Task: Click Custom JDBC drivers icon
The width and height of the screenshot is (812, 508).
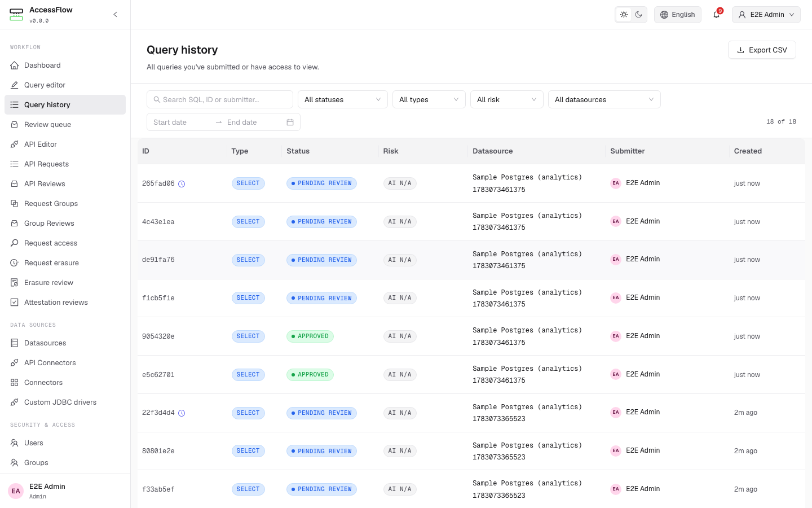Action: coord(15,402)
